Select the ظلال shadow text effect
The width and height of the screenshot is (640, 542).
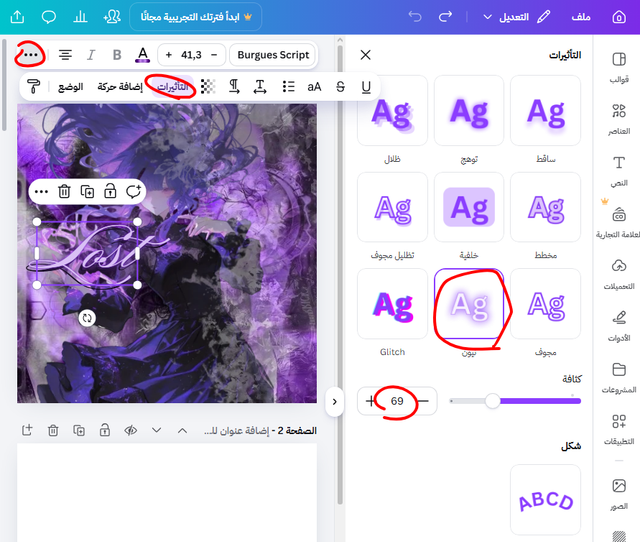[x=392, y=111]
